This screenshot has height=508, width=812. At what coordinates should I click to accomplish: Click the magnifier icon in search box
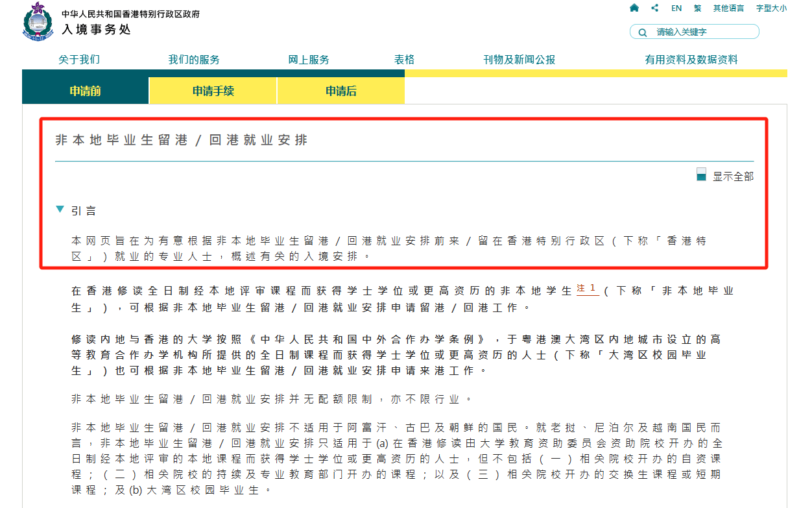(x=643, y=32)
